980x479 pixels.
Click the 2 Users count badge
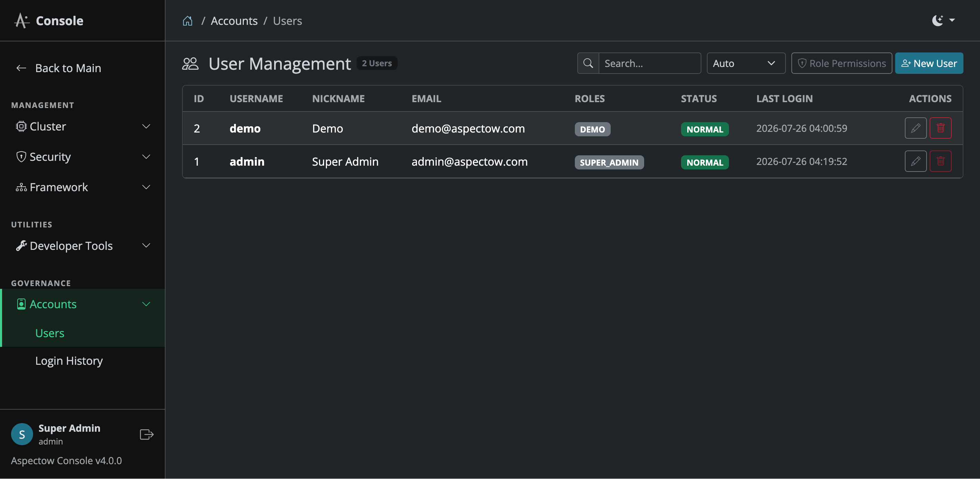point(377,63)
